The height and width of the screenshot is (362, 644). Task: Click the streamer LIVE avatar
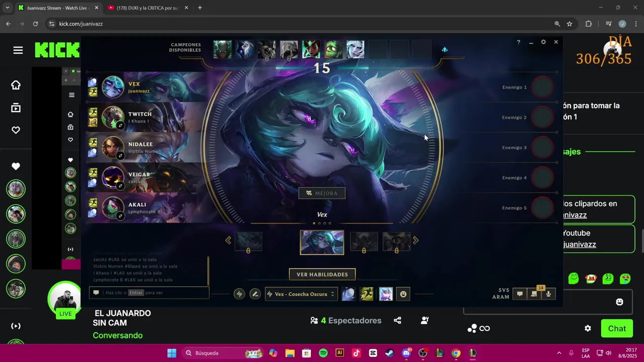coord(65,299)
